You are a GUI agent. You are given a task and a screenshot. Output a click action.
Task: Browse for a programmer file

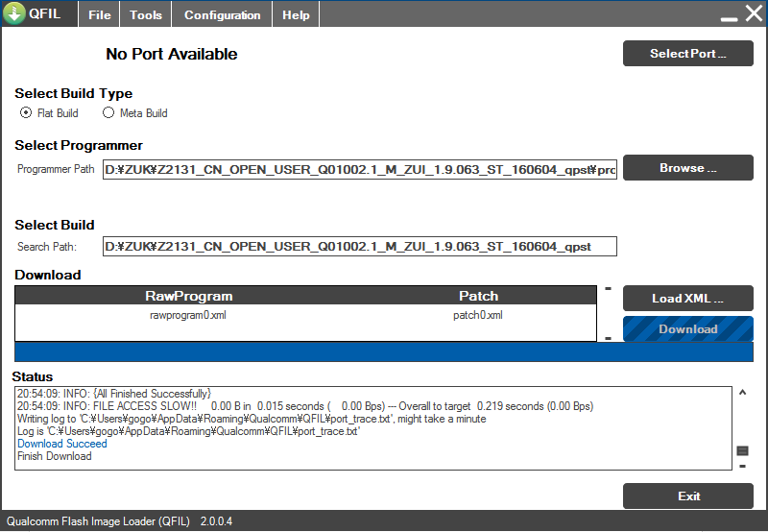click(x=687, y=167)
